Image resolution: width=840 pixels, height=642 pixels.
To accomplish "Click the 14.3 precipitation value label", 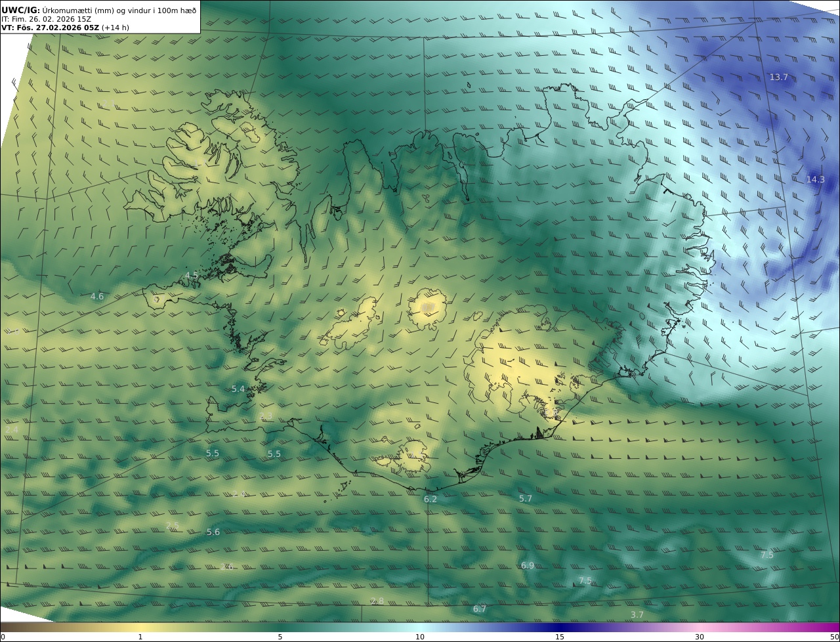I will coord(815,179).
